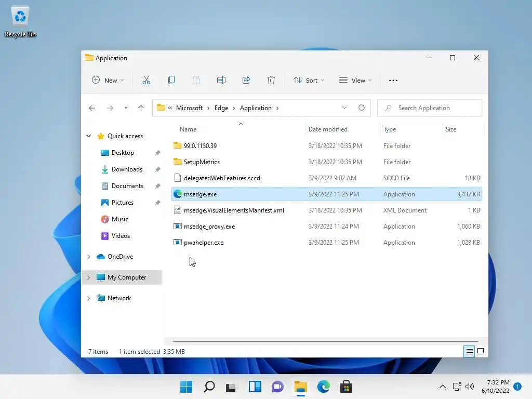
Task: Open taskbar Search magnifier
Action: tap(209, 387)
